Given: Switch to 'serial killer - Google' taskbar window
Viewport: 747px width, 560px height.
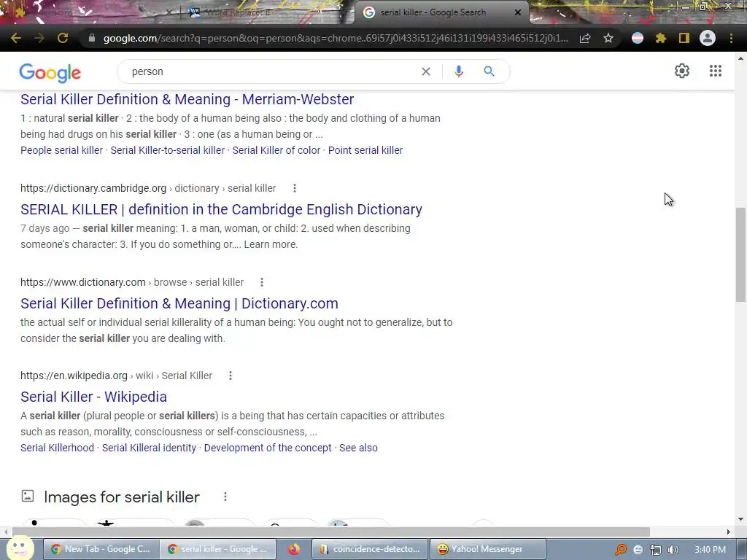Looking at the screenshot, I should (217, 549).
